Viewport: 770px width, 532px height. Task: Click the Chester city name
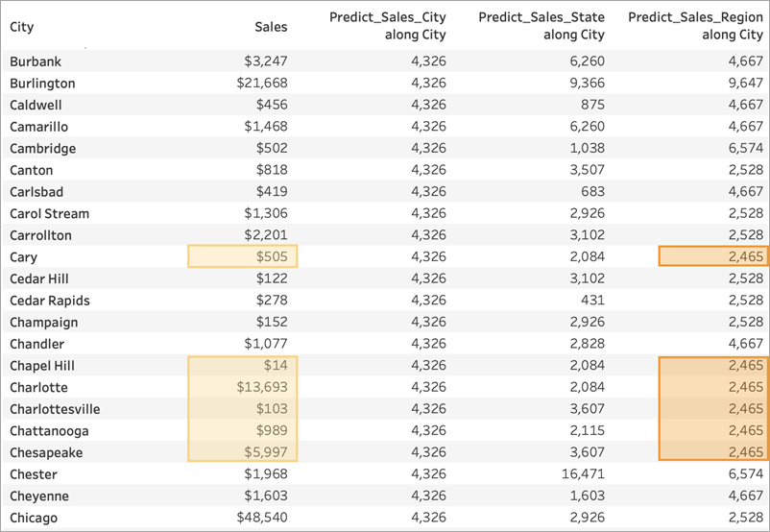point(34,474)
